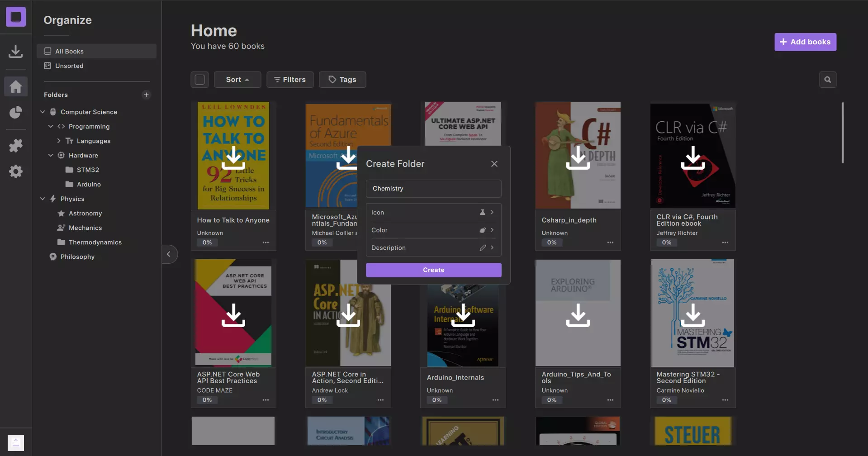Open the Add-ons puzzle piece icon
The image size is (868, 456).
[15, 145]
